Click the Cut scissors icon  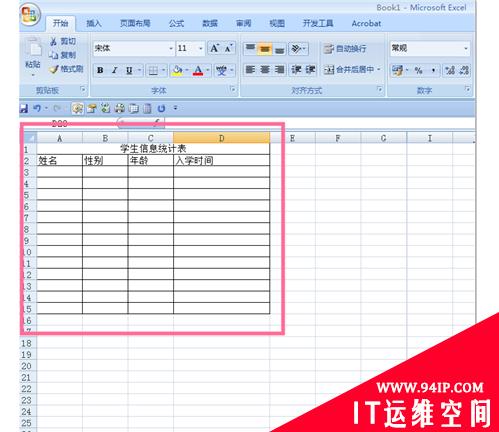53,42
